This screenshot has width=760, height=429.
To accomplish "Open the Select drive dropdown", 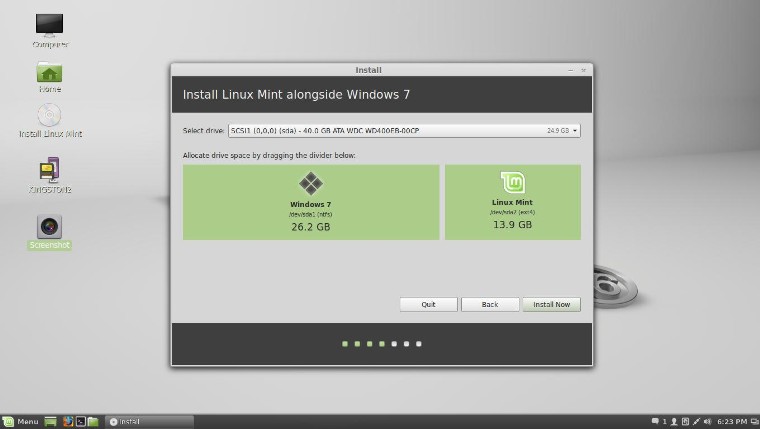I will pyautogui.click(x=404, y=130).
